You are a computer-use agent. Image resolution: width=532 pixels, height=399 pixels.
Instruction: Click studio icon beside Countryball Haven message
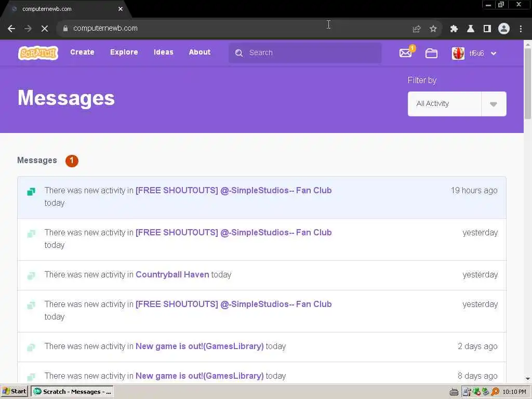point(31,275)
